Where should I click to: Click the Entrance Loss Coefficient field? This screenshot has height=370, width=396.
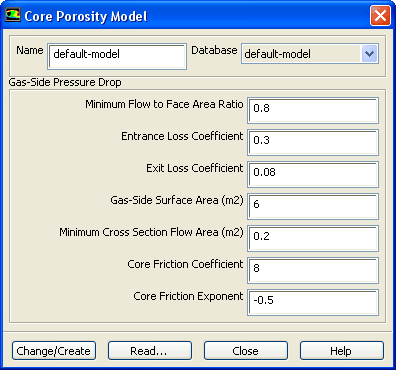pyautogui.click(x=313, y=142)
